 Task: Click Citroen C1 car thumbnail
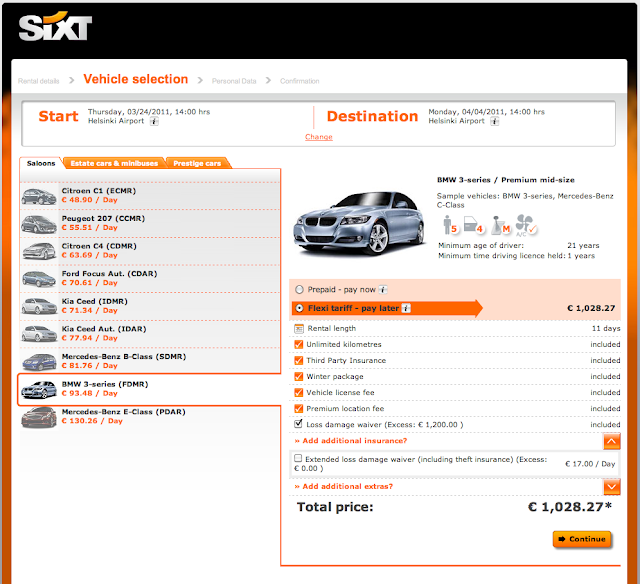(39, 196)
